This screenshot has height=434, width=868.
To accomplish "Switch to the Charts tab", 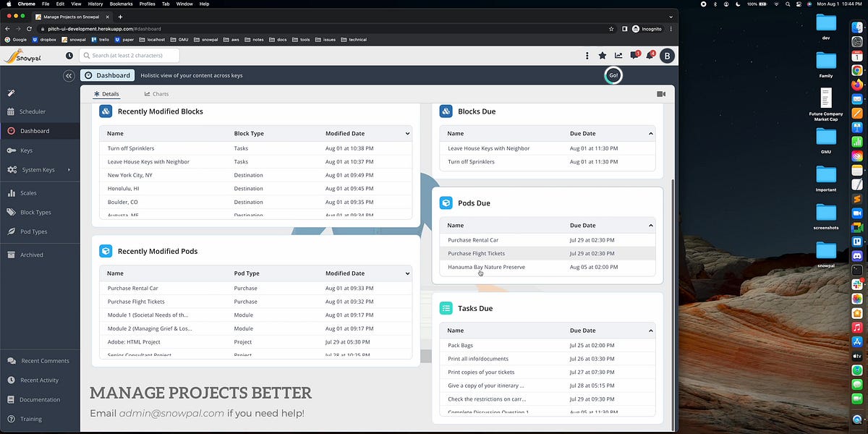I will tap(156, 94).
